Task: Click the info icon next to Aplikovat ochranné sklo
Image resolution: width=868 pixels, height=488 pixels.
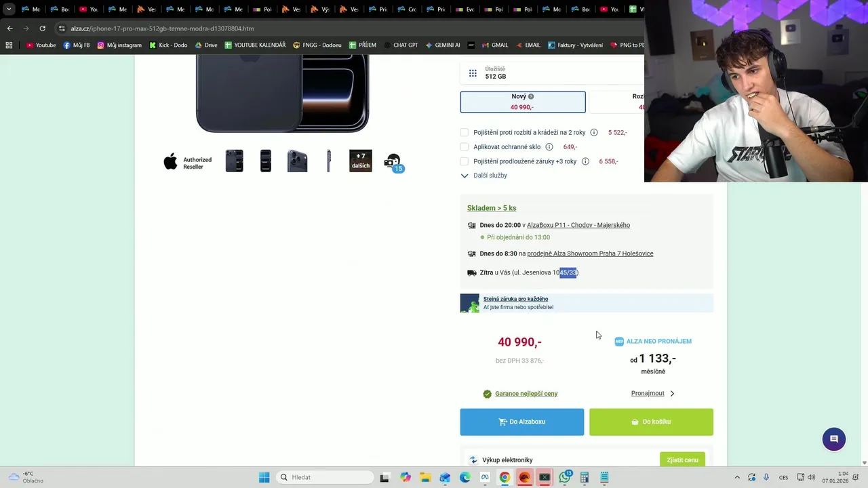Action: coord(549,147)
